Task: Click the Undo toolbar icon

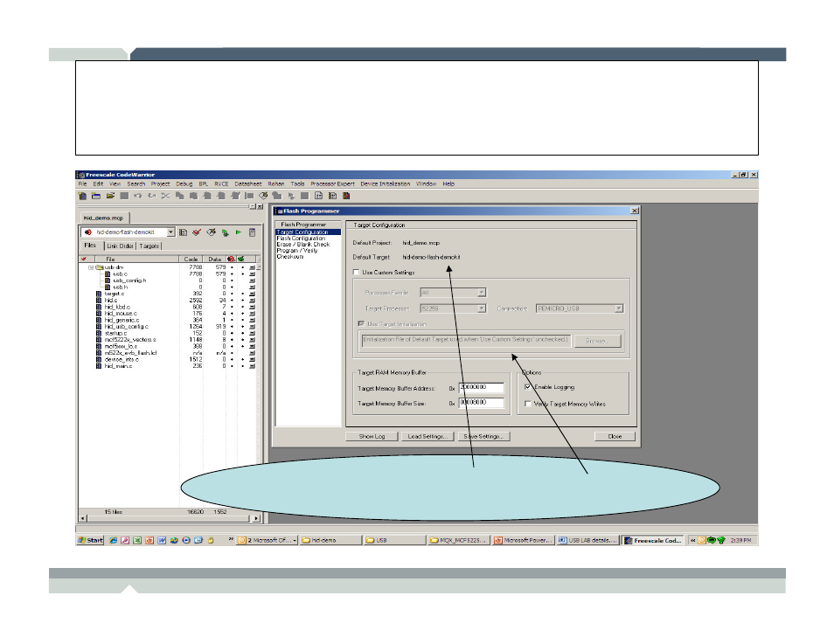Action: (138, 196)
